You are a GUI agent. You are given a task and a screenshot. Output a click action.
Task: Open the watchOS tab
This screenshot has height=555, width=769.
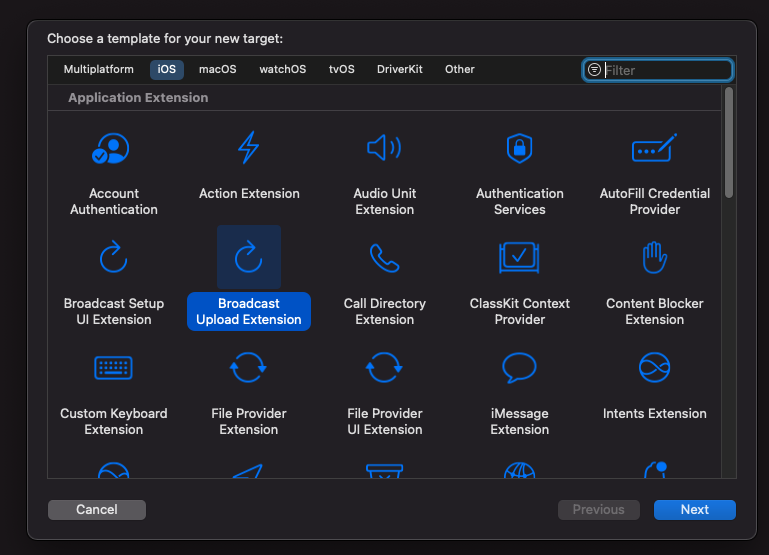[283, 70]
